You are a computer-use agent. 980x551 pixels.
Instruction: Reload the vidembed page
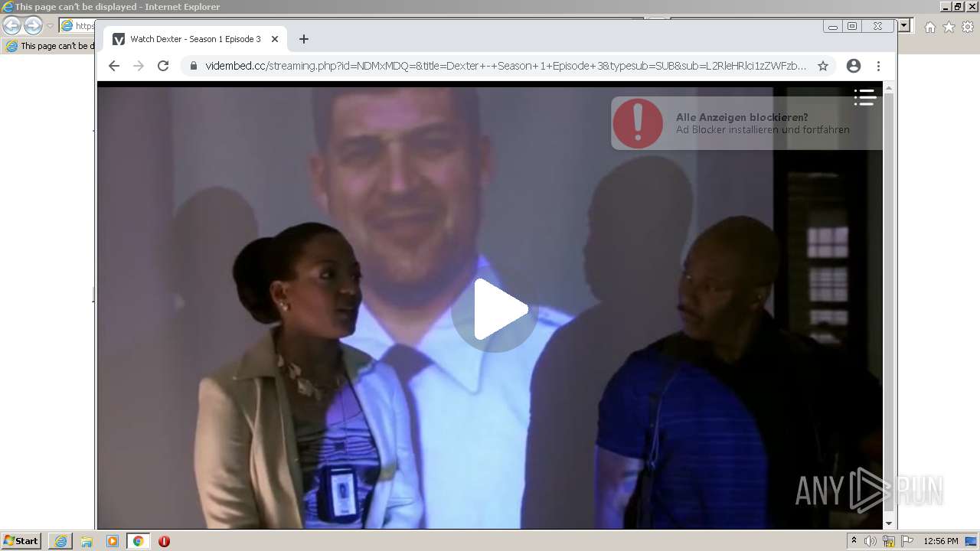click(x=163, y=66)
